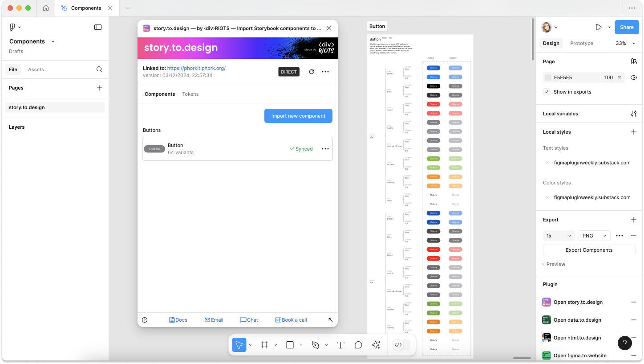
Task: Open the Tokens tab in plugin
Action: click(x=190, y=94)
